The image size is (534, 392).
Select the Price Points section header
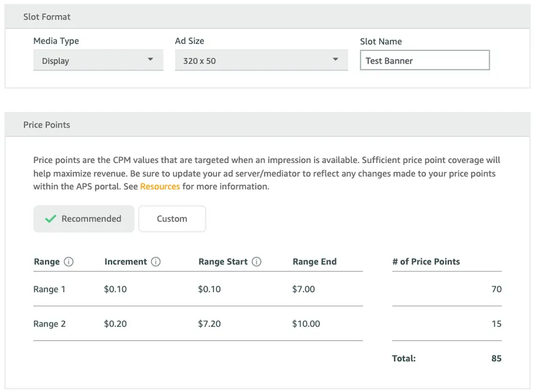point(47,125)
